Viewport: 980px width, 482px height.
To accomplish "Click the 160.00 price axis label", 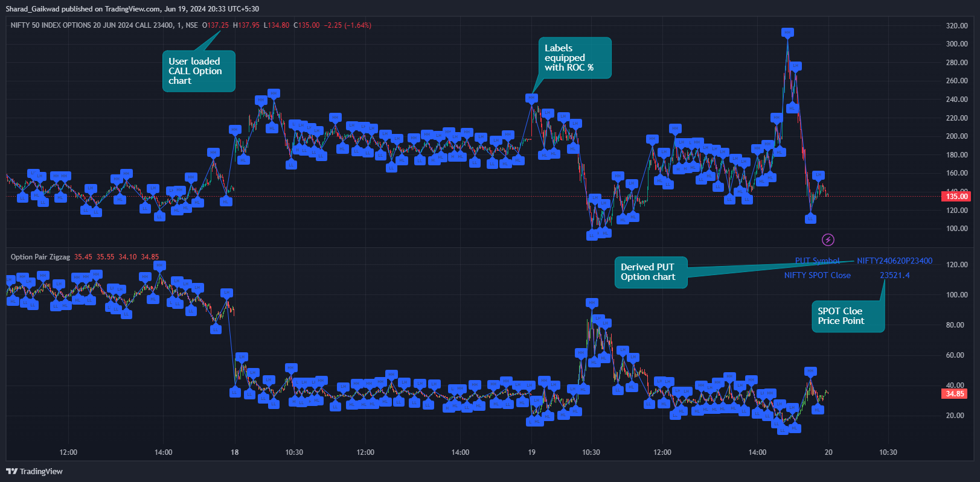I will click(956, 173).
